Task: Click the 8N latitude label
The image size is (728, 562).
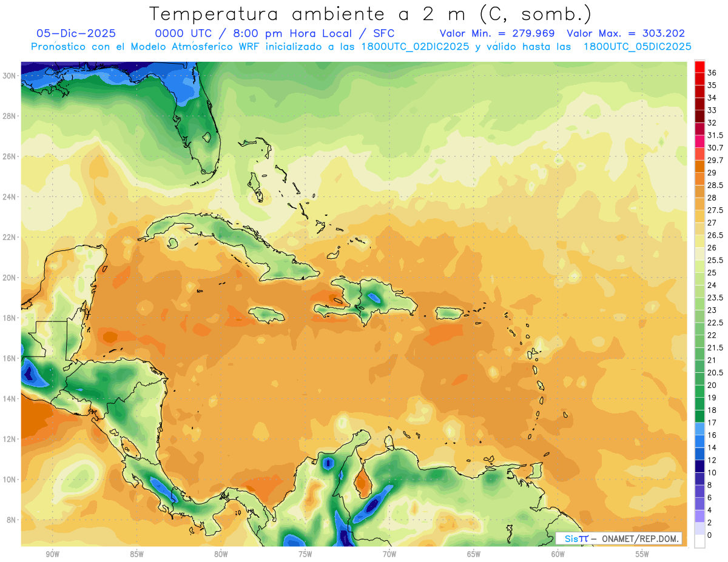Action: 11,520
